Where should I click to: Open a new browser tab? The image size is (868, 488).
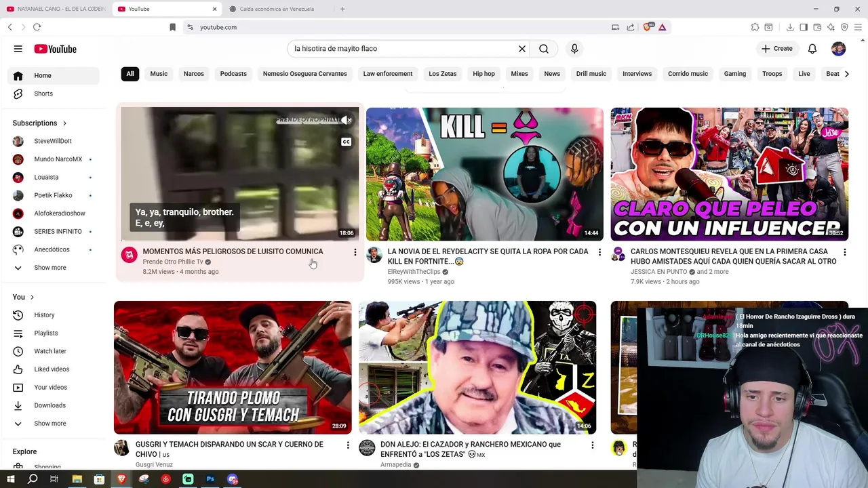tap(342, 9)
